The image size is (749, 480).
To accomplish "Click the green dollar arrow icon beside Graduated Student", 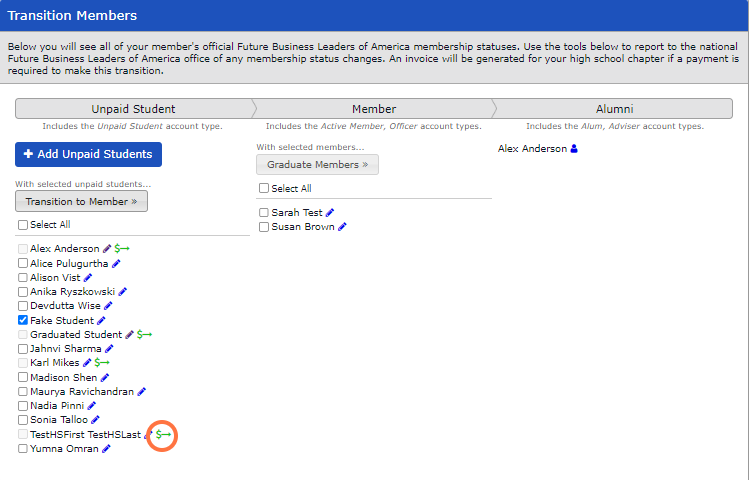I will (x=144, y=335).
